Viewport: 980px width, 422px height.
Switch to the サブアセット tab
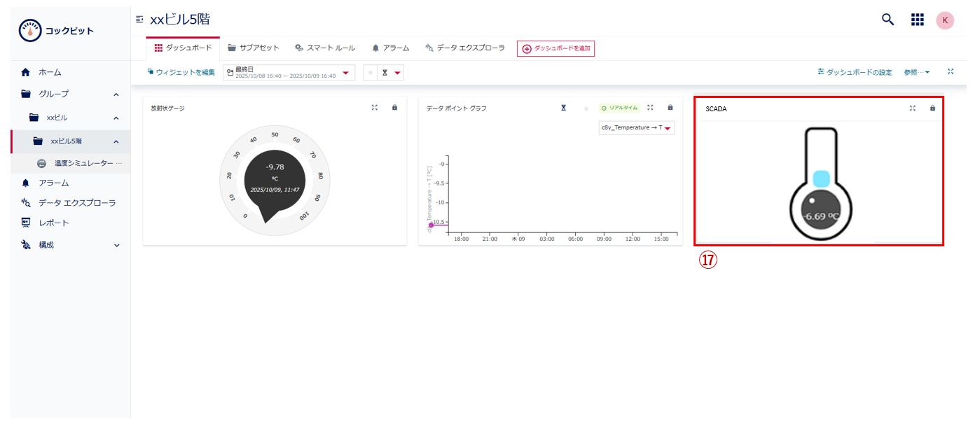click(253, 48)
